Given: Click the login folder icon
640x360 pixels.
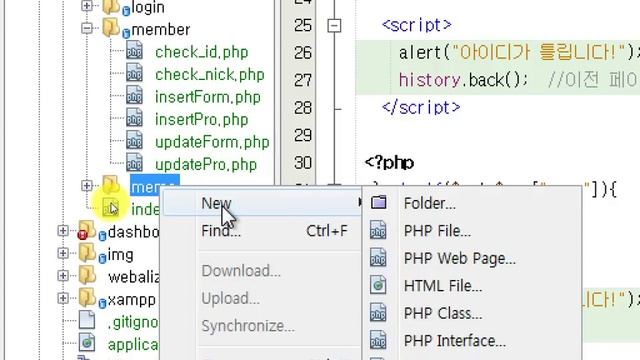Looking at the screenshot, I should (x=111, y=6).
